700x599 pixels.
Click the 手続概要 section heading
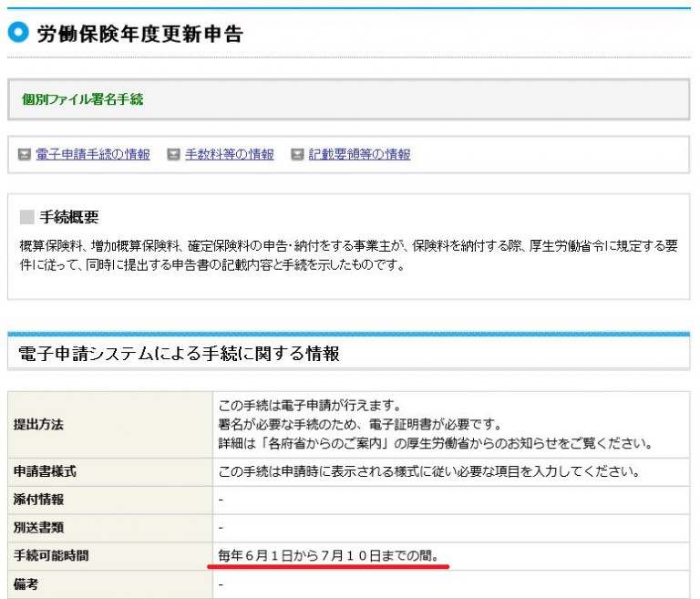pos(69,217)
